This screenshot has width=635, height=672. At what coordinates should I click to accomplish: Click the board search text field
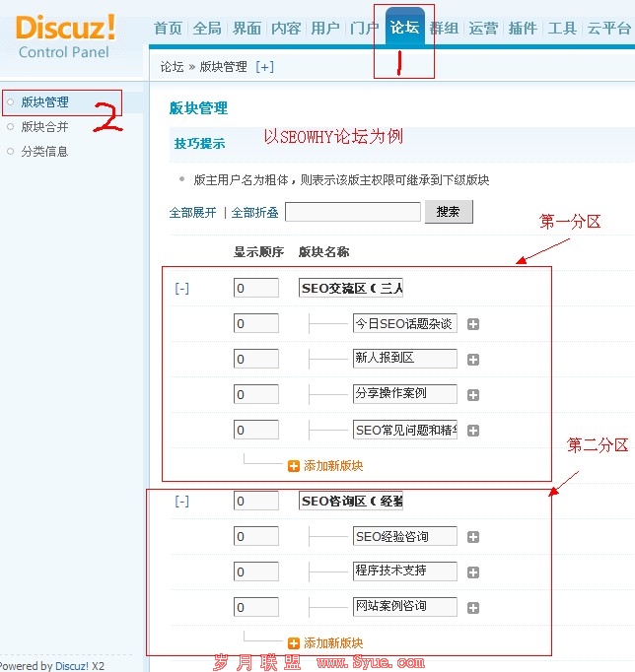tap(353, 212)
